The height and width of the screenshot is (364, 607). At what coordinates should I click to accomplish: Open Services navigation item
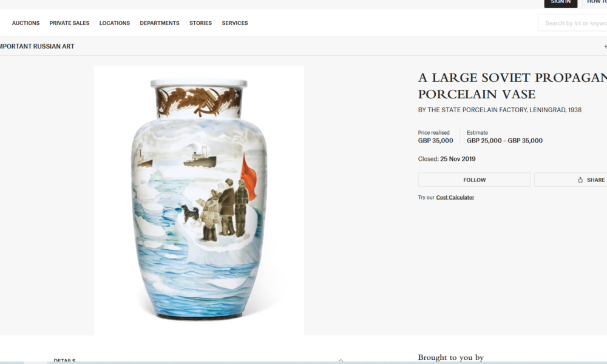(234, 23)
